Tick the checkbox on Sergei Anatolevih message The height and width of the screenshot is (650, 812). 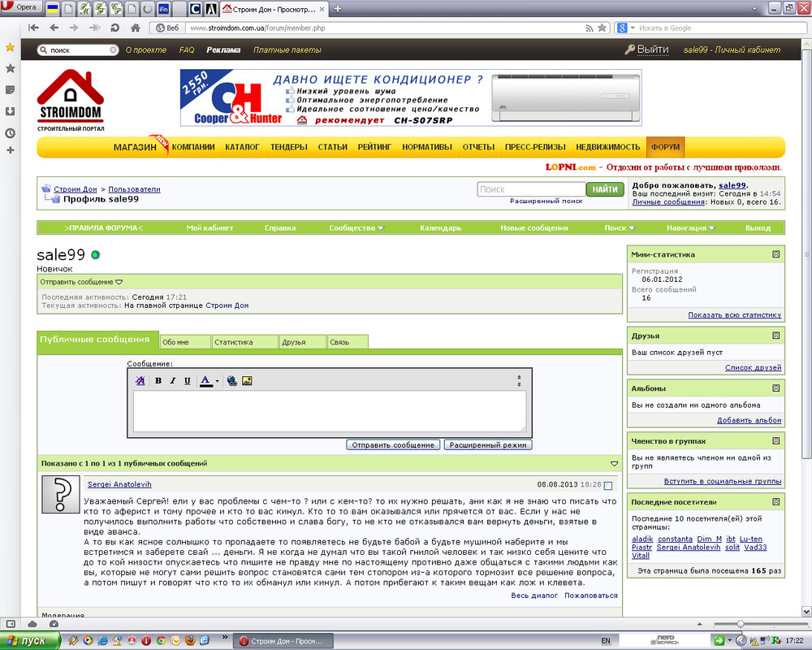[x=608, y=486]
